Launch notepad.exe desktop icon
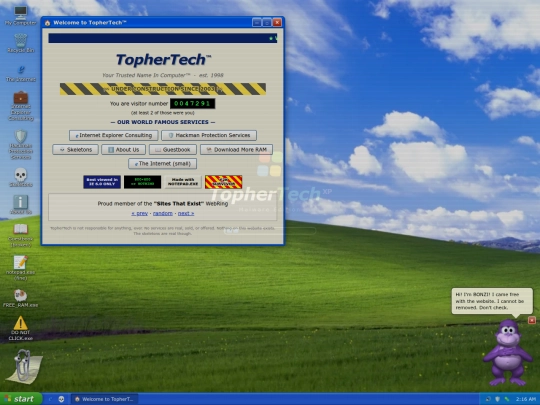This screenshot has width=540, height=405. pyautogui.click(x=21, y=268)
